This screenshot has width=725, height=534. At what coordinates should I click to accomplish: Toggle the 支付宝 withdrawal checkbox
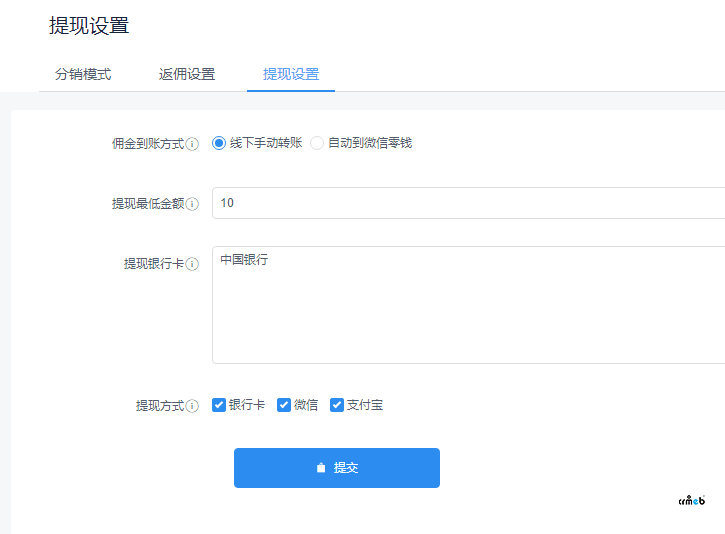(x=337, y=405)
